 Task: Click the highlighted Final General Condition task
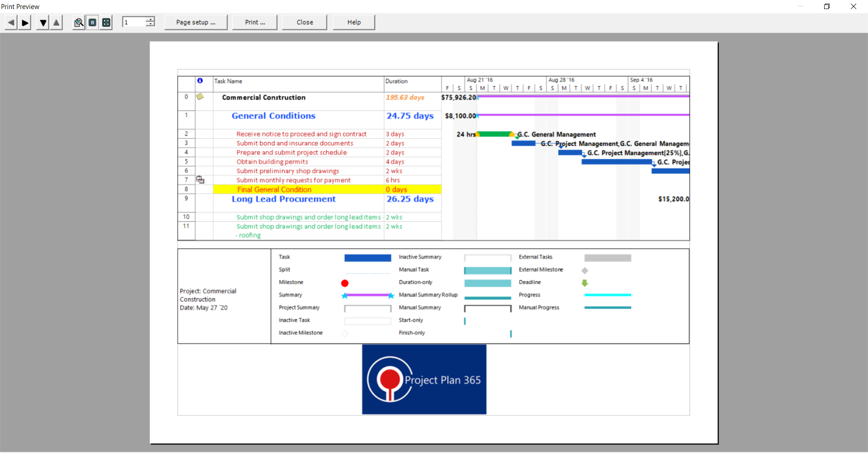(274, 190)
